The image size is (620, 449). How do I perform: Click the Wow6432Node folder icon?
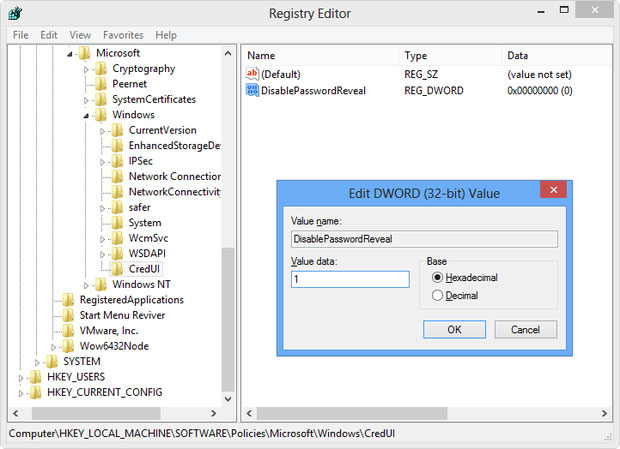coord(68,346)
